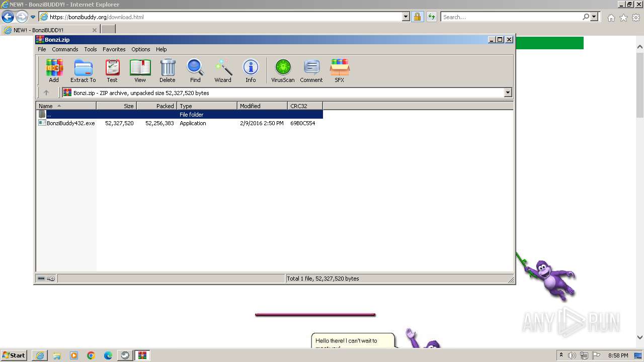The height and width of the screenshot is (362, 644).
Task: Select the parent folder '..' row
Action: point(180,115)
